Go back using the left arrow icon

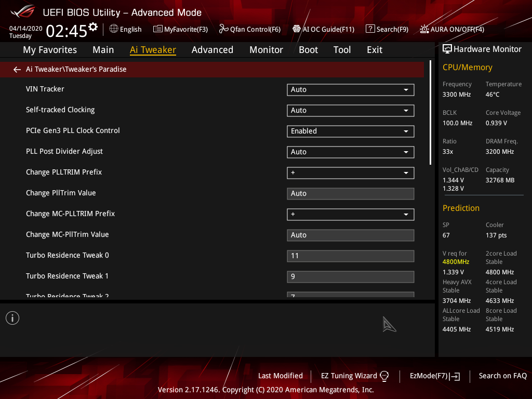point(17,70)
